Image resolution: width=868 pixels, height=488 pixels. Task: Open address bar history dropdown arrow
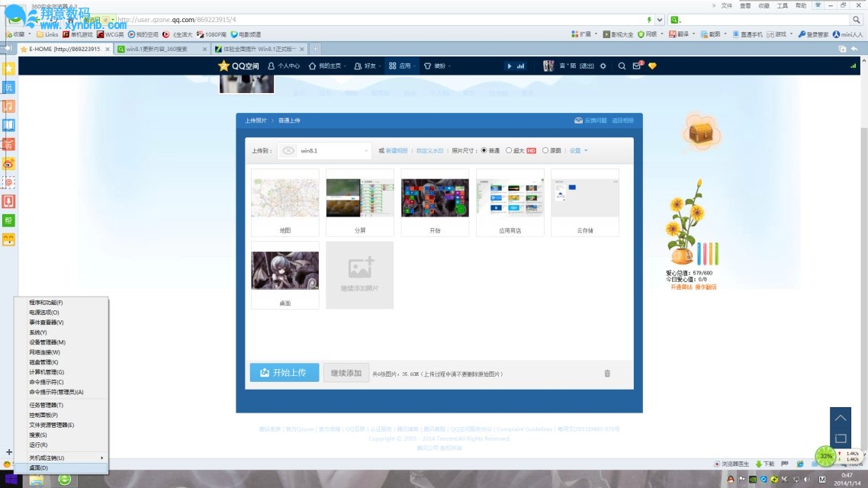tap(660, 20)
